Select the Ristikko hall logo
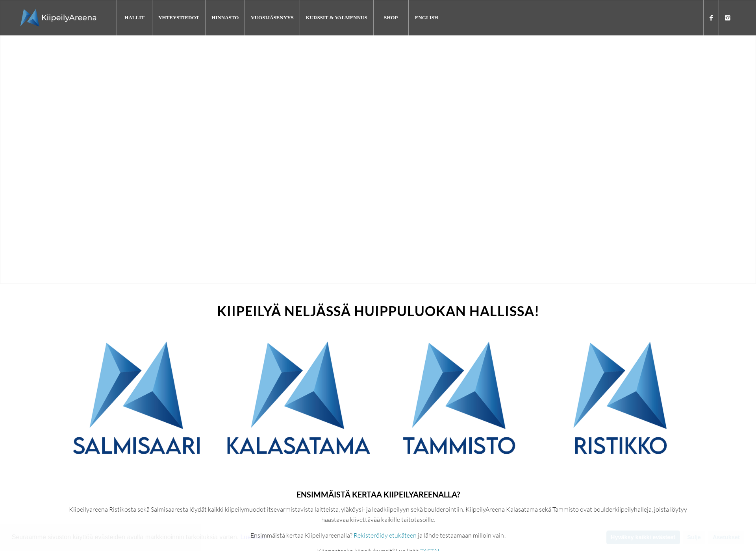The height and width of the screenshot is (551, 756). tap(620, 398)
